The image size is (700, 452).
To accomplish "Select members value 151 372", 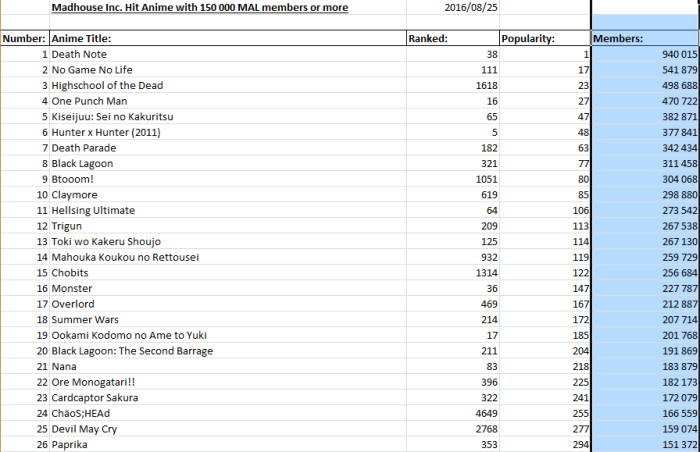I will 646,445.
